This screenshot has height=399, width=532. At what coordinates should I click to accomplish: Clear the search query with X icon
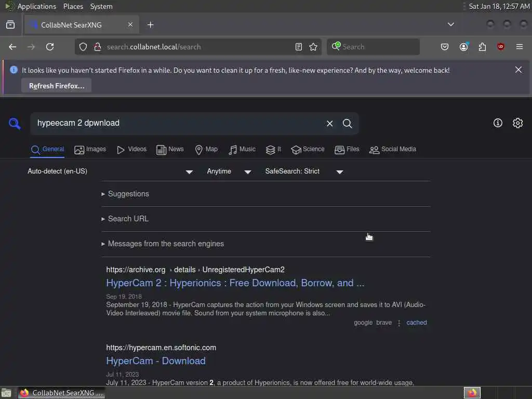click(x=329, y=124)
